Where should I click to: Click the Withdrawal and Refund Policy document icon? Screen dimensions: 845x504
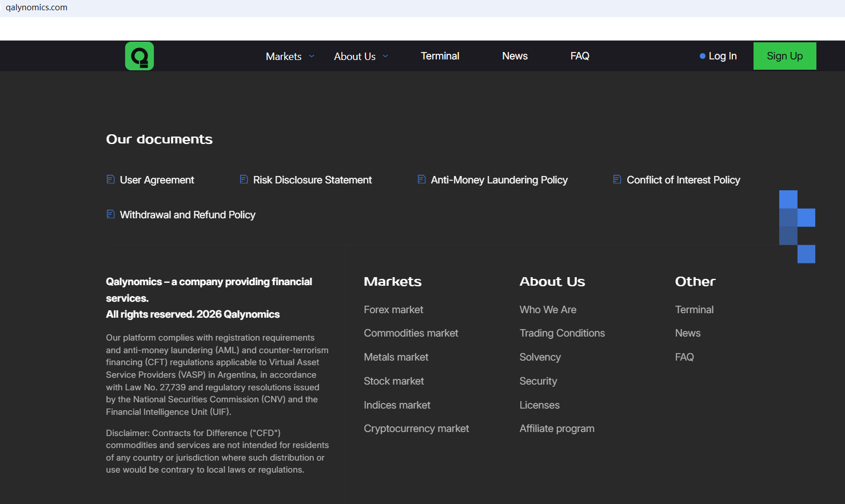[x=110, y=214]
